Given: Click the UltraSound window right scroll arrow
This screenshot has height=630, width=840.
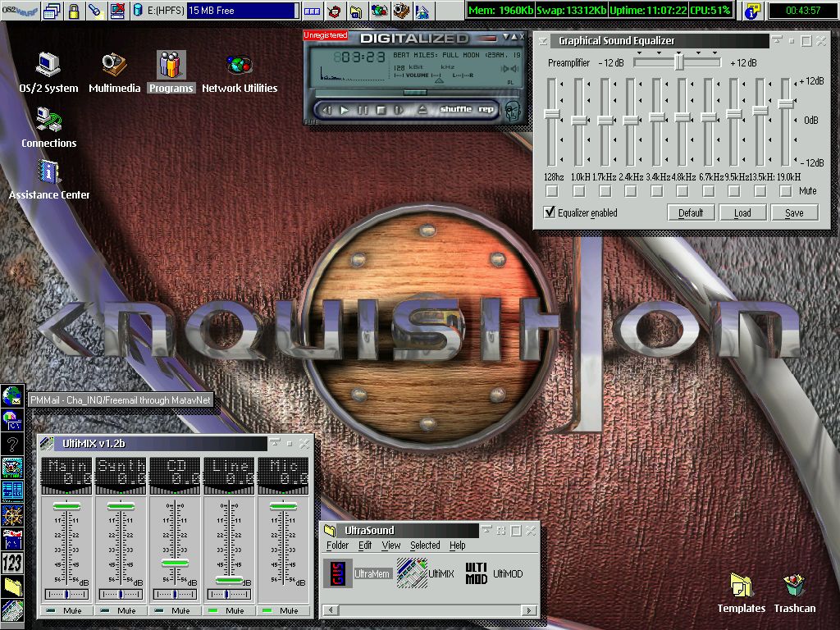Looking at the screenshot, I should click(528, 610).
